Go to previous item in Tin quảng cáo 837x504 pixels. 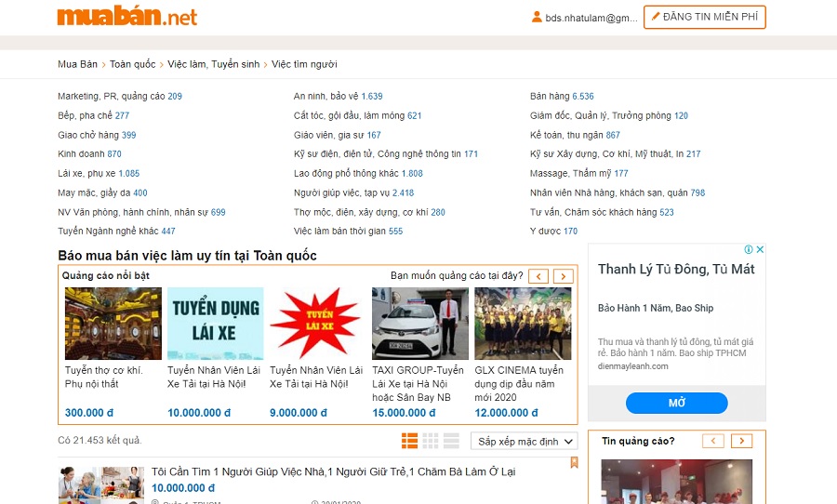point(713,441)
